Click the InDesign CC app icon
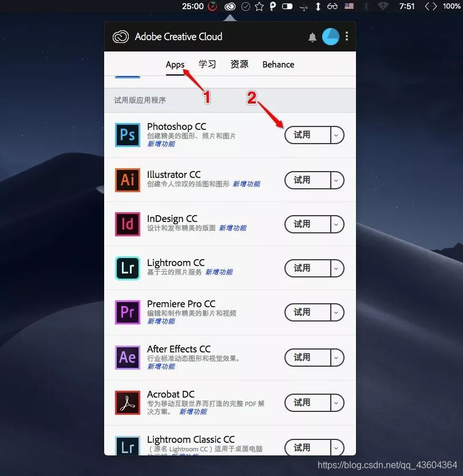The image size is (463, 476). pos(128,224)
